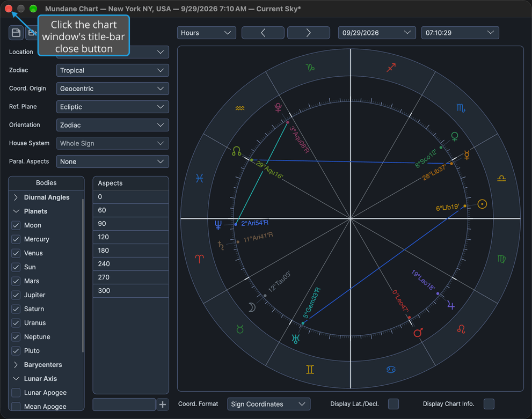Select the 90 aspect row

130,224
